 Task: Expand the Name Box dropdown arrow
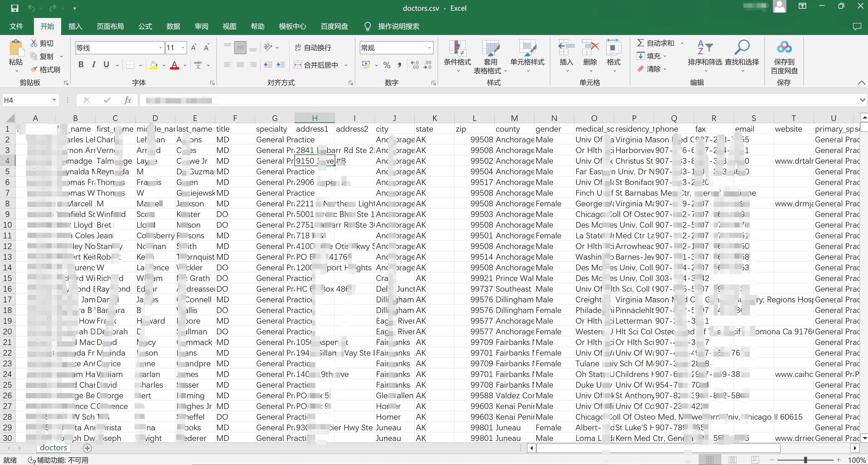coord(54,100)
